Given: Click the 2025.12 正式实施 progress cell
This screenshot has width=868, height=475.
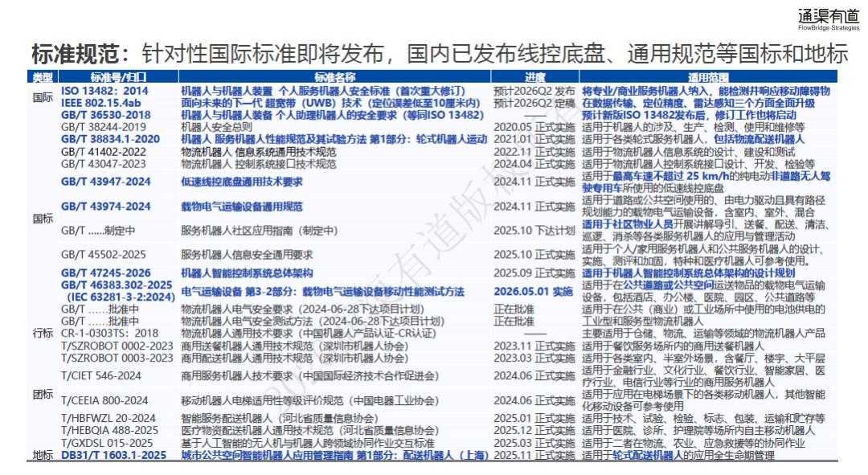Looking at the screenshot, I should (534, 431).
